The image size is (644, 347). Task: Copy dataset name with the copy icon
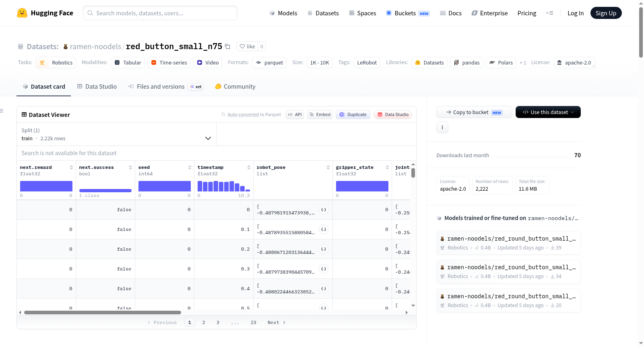(x=227, y=46)
